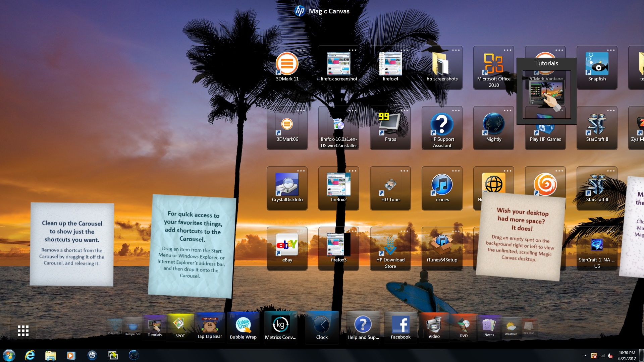This screenshot has width=644, height=362.
Task: Open options dots on CrystalDiskInfo tile
Action: click(301, 171)
